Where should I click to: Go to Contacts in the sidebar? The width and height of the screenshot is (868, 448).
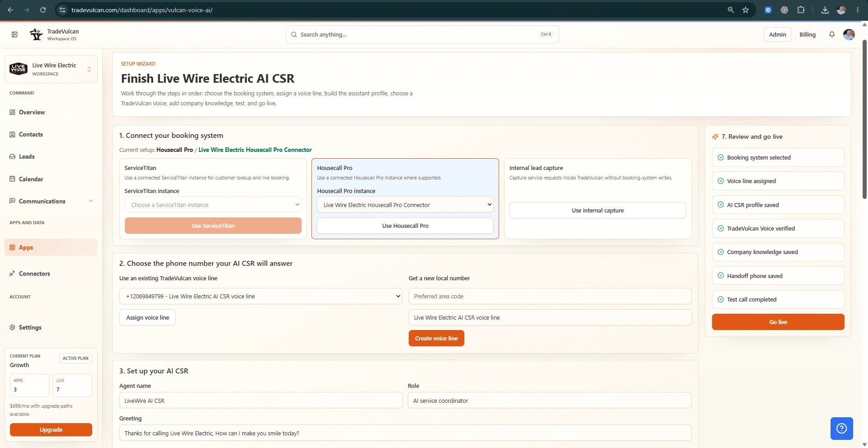[x=51, y=134]
